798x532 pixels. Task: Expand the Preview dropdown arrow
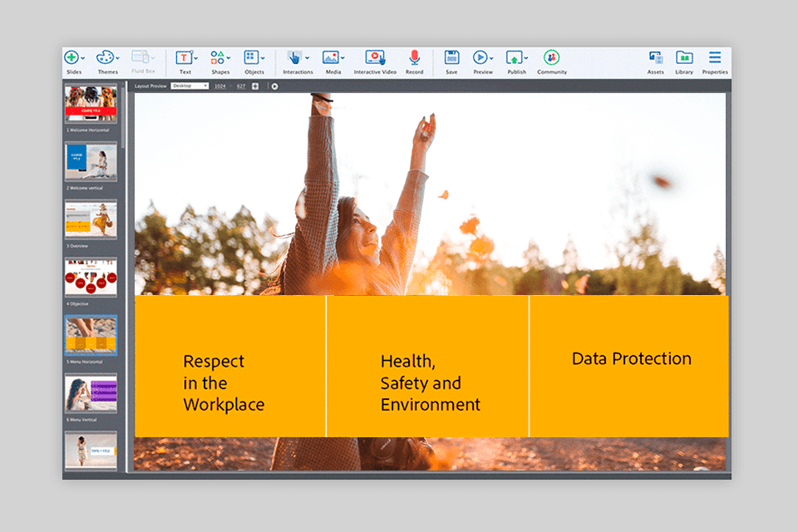[491, 58]
